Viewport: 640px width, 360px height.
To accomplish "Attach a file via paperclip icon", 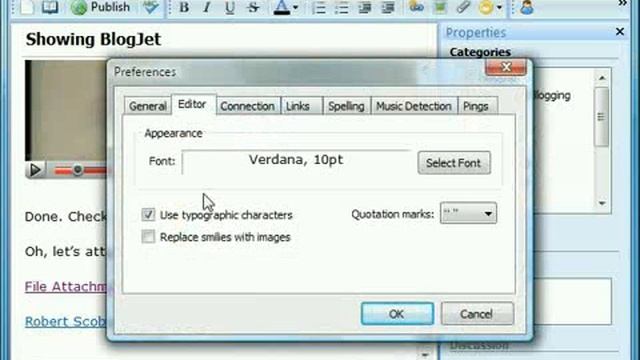I will point(463,7).
